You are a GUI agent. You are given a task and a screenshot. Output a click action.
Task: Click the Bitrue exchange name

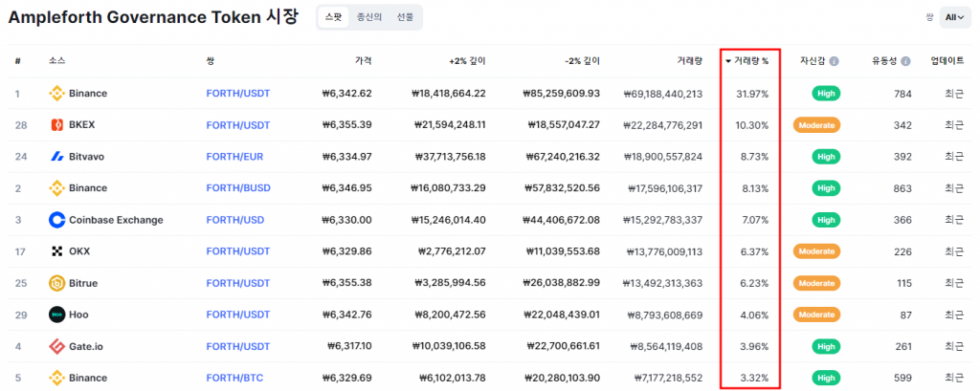tap(83, 283)
